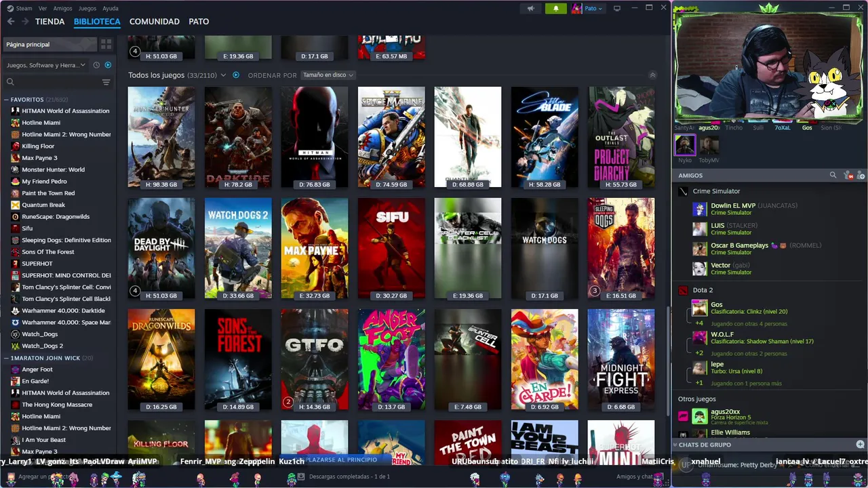
Task: Select Monster Hunter World cover
Action: click(x=161, y=137)
